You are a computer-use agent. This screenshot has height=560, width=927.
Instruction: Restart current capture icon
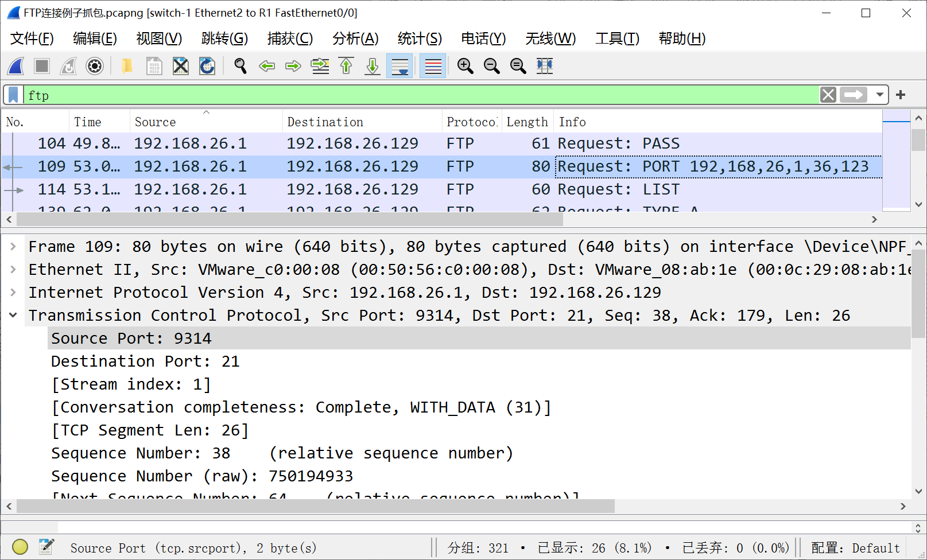(68, 66)
